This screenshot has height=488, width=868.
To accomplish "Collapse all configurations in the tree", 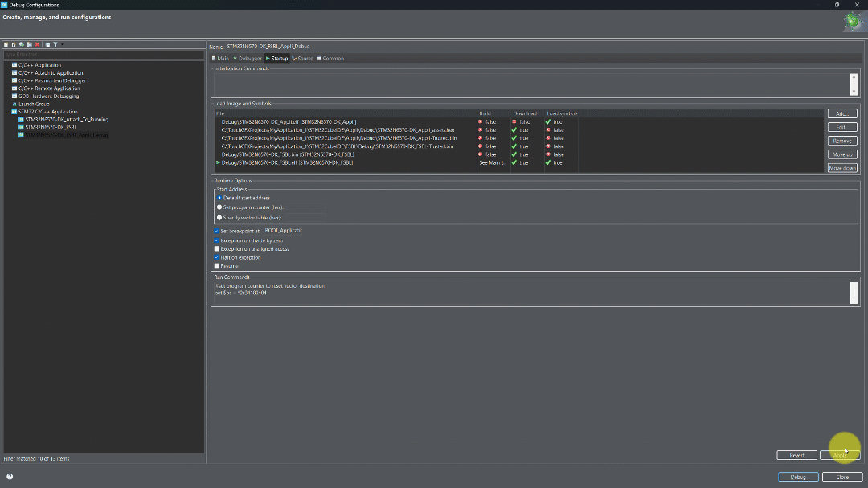I will click(x=47, y=44).
